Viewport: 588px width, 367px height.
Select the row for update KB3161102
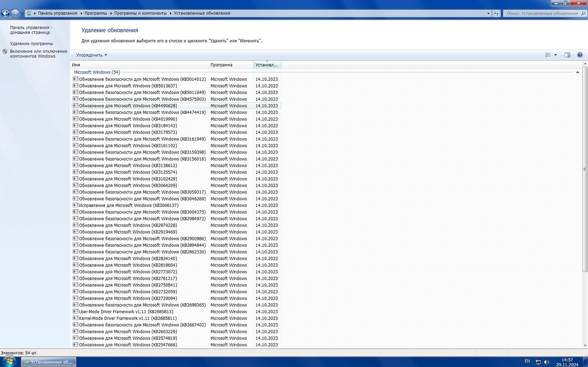click(176, 146)
